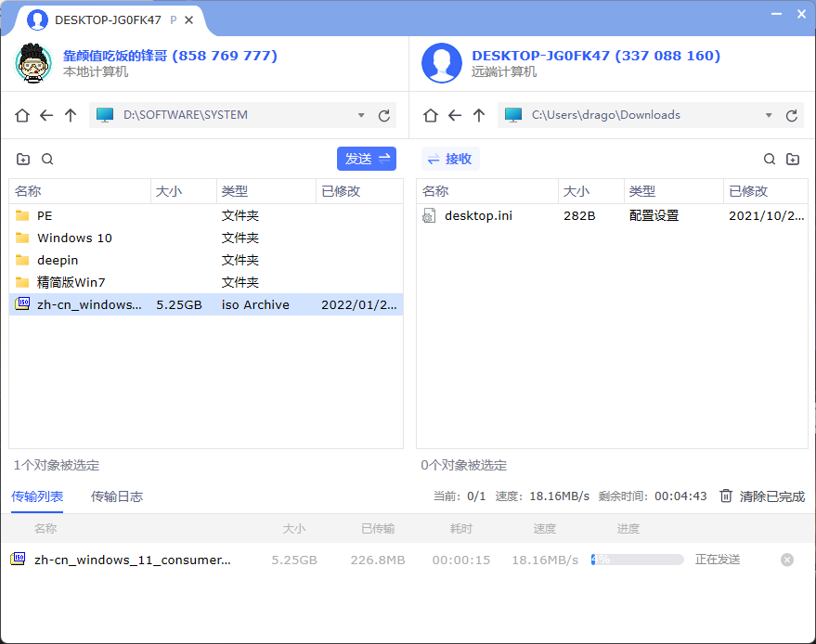816x644 pixels.
Task: Navigate to the Home directory on local panel
Action: (x=22, y=115)
